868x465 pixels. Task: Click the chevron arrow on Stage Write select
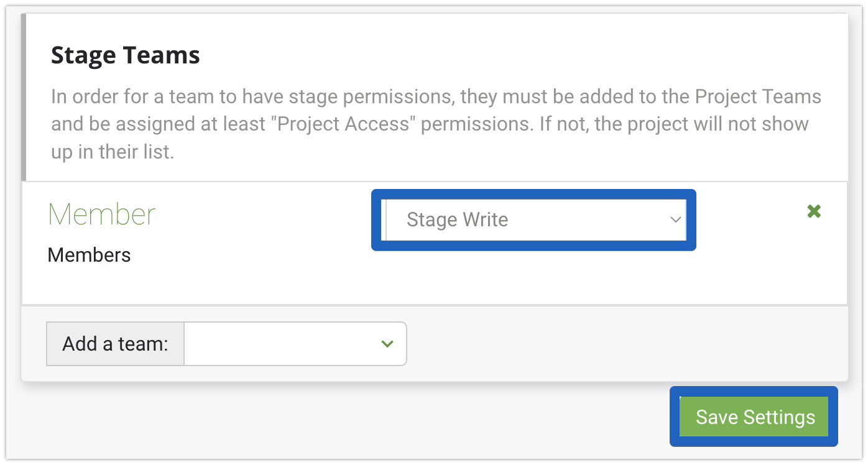(x=675, y=219)
